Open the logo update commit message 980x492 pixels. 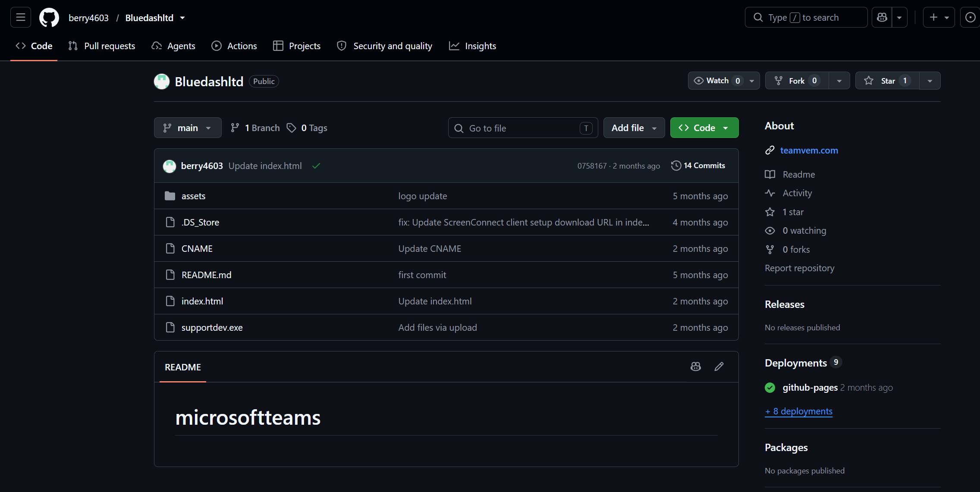tap(423, 196)
